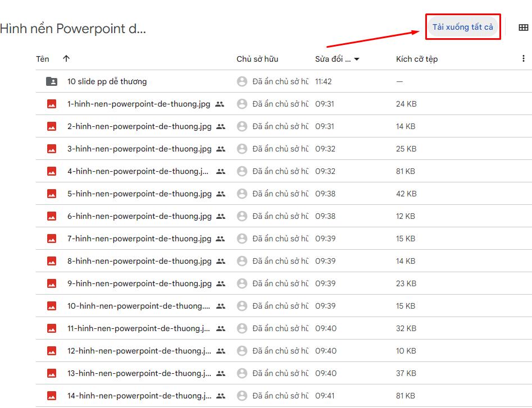
Task: Select the 7-hinh-nen-powerpoint-de-thuong.jpg file name
Action: pyautogui.click(x=139, y=239)
